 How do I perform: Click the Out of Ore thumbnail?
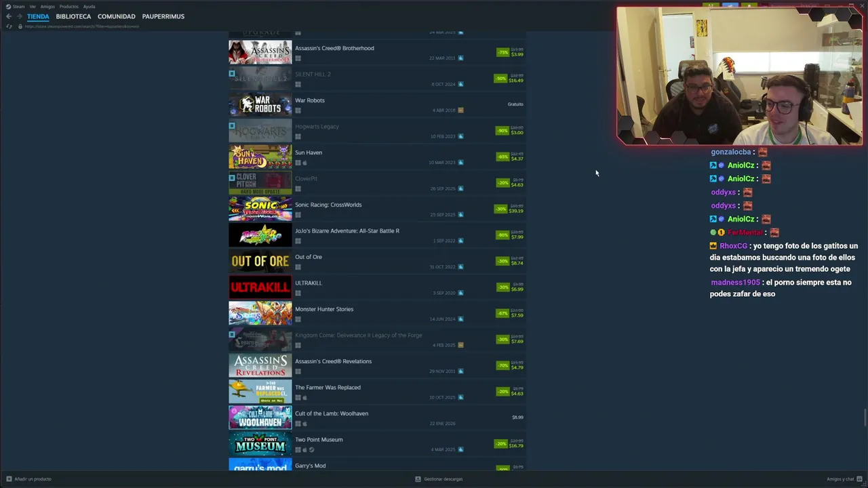click(x=260, y=261)
